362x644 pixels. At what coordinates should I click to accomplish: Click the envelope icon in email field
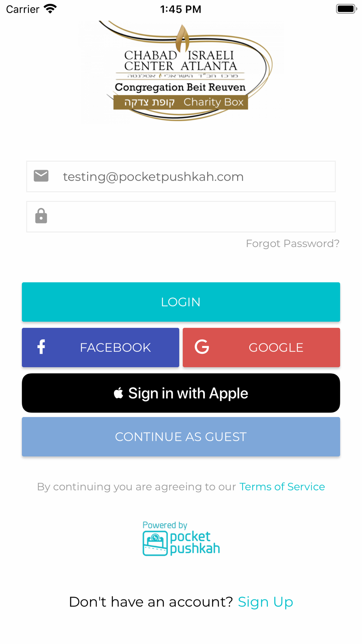(41, 176)
